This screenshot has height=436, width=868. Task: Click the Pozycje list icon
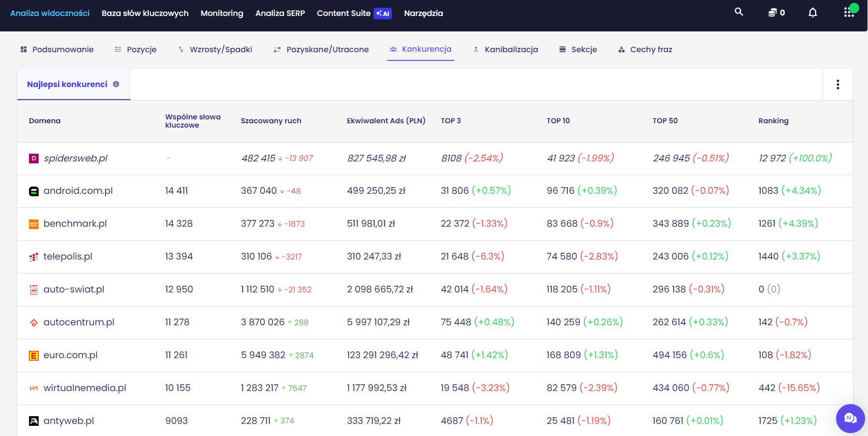(x=118, y=49)
